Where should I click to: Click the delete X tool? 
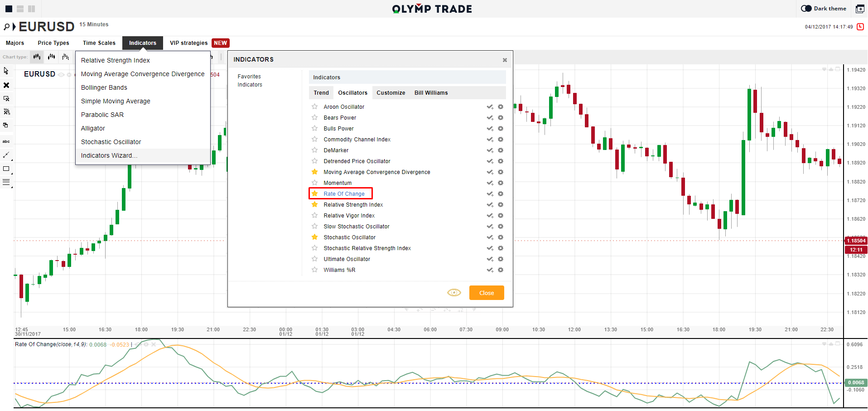tap(6, 85)
